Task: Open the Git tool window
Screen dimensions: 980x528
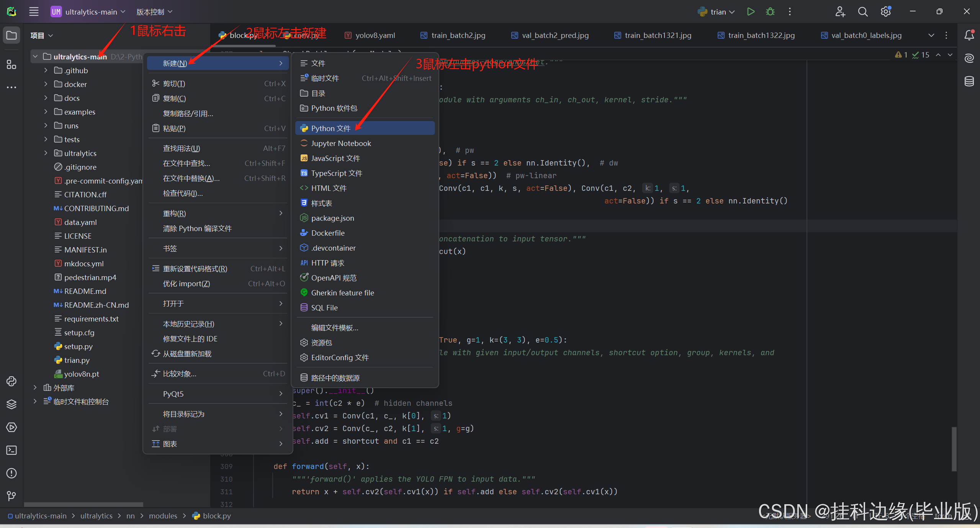Action: point(11,496)
